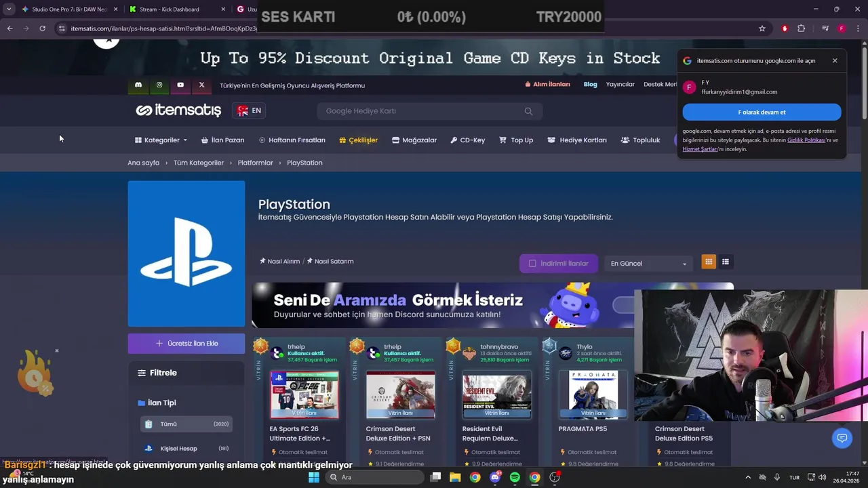Open the Topluluk menu item
868x488 pixels.
(x=640, y=140)
